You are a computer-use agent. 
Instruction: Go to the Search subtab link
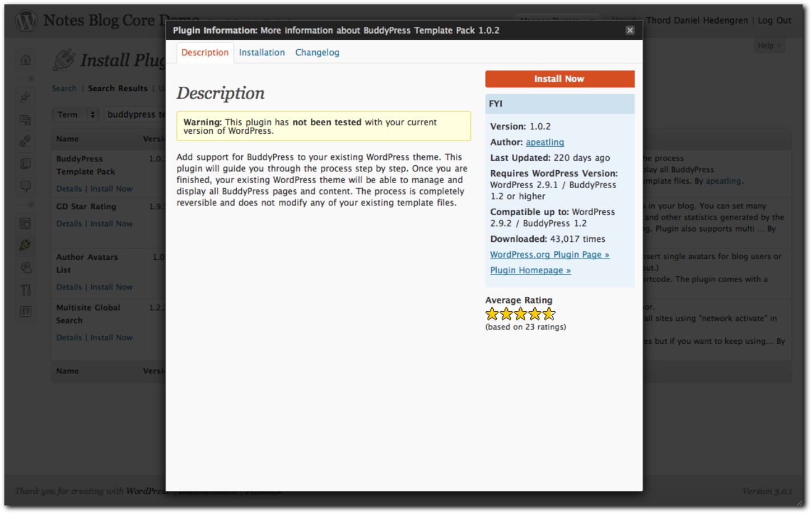[64, 88]
